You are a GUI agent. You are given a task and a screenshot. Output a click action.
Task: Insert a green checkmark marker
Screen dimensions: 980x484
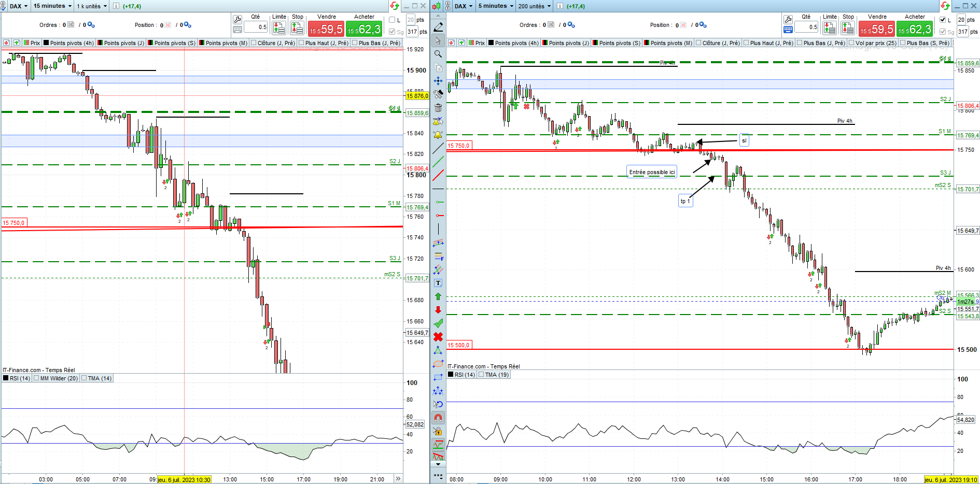[438, 323]
